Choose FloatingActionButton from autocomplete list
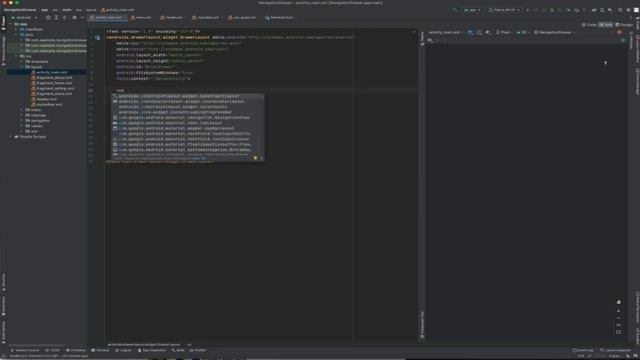This screenshot has width=640, height=360. tap(188, 144)
